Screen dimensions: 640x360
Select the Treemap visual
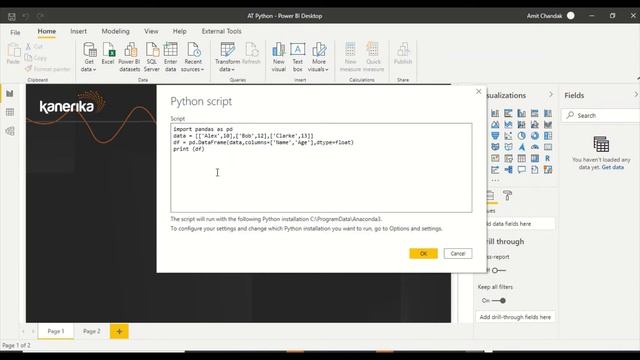coord(548,136)
